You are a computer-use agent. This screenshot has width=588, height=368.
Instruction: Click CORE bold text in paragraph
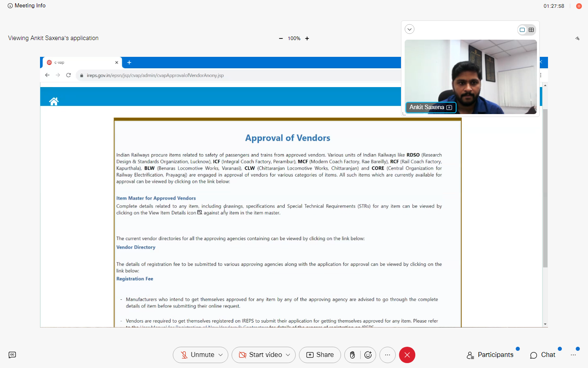pyautogui.click(x=378, y=168)
